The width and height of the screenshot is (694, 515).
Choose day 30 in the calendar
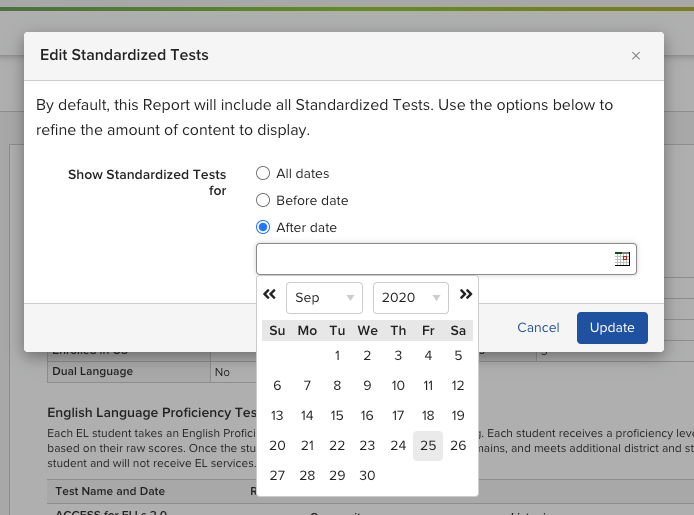pos(367,476)
